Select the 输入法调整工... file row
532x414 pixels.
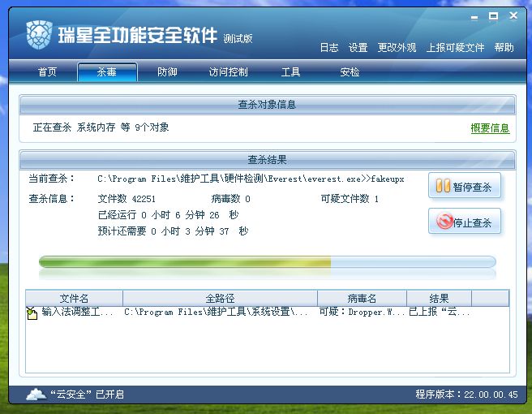click(268, 313)
